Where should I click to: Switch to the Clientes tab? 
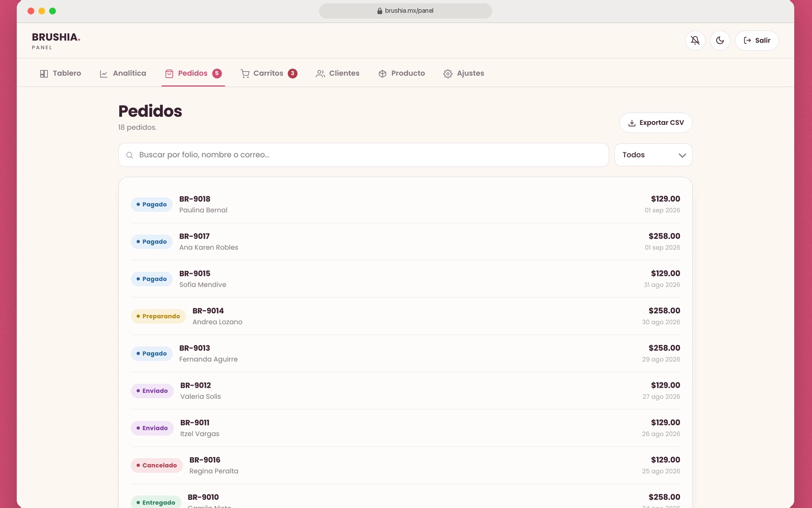(337, 73)
